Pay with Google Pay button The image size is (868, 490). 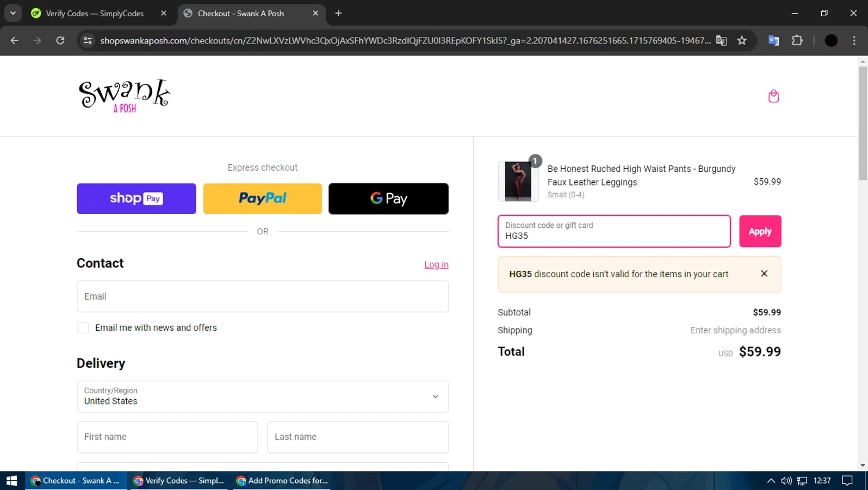click(x=388, y=198)
